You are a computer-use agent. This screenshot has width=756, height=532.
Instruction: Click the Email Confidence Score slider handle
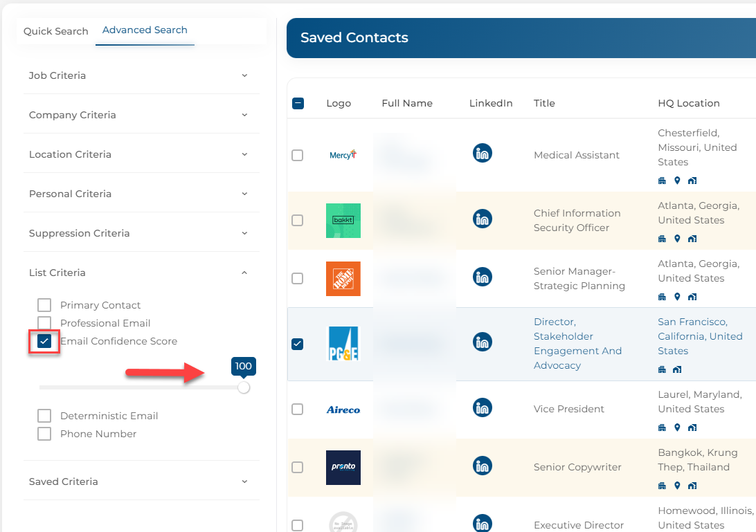tap(244, 387)
